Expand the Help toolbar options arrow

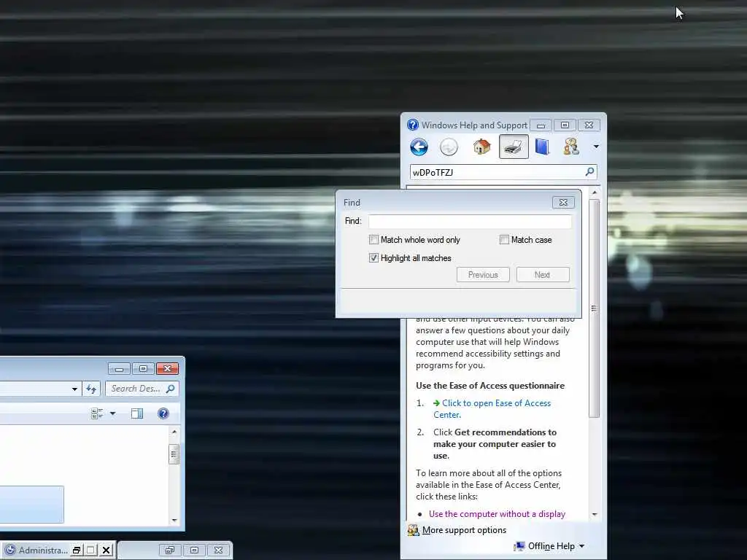pyautogui.click(x=596, y=147)
